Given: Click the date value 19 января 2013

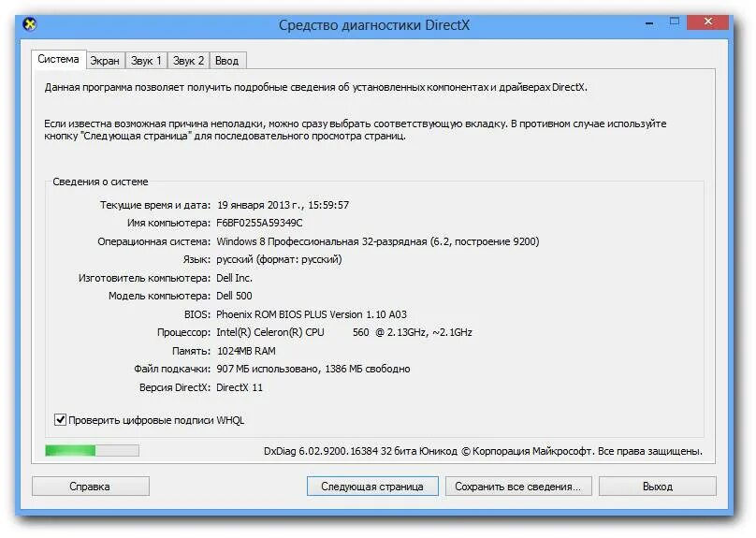Looking at the screenshot, I should pyautogui.click(x=283, y=205).
